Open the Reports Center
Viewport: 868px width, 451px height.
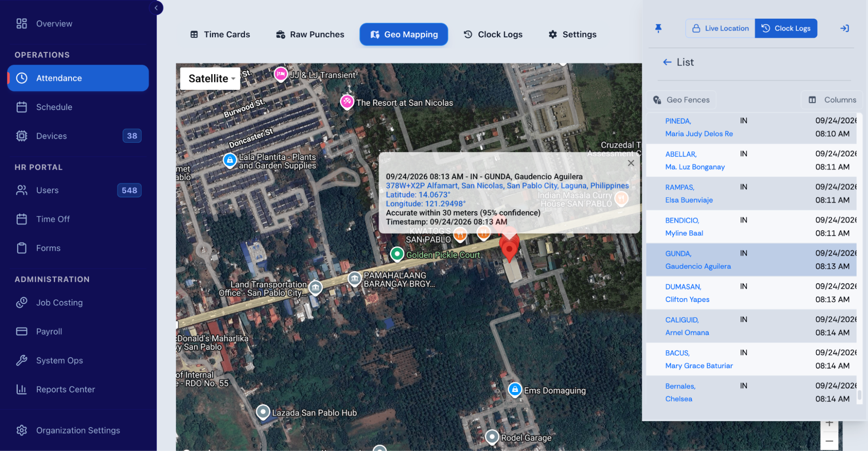point(78,389)
